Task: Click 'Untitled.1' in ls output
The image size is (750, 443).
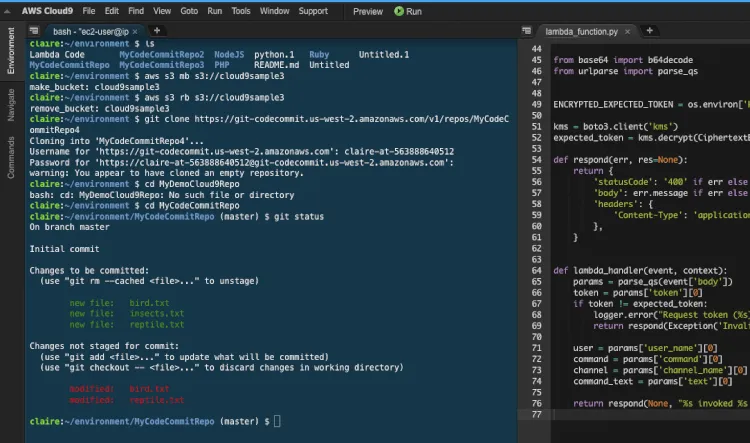Action: point(384,55)
